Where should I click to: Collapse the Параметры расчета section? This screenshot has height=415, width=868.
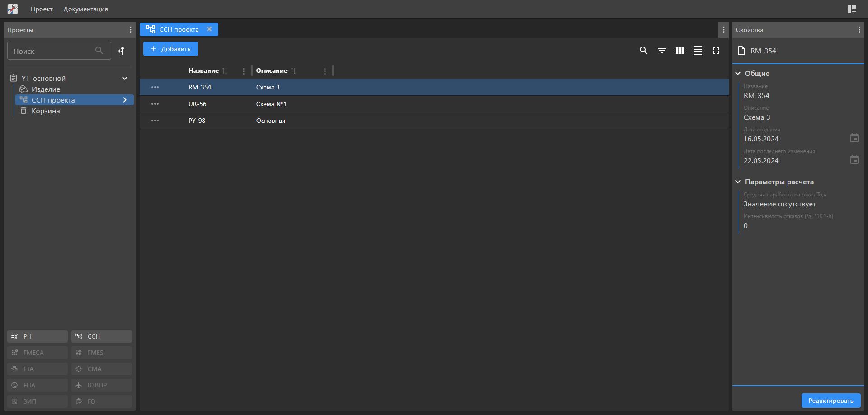click(x=738, y=182)
